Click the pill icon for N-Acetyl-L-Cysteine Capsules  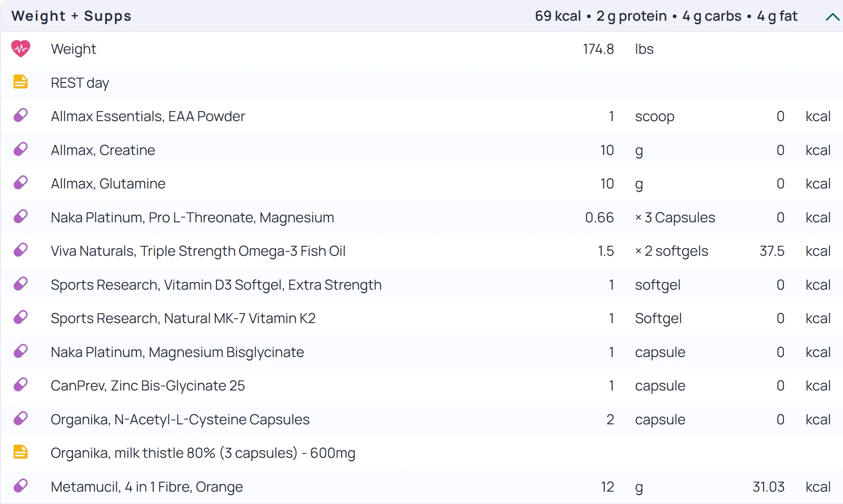pos(21,419)
